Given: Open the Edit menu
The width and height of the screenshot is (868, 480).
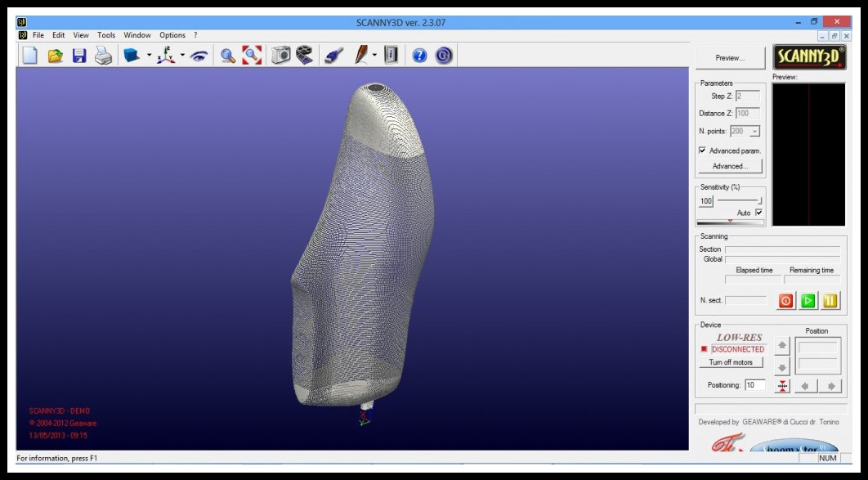Looking at the screenshot, I should (59, 35).
